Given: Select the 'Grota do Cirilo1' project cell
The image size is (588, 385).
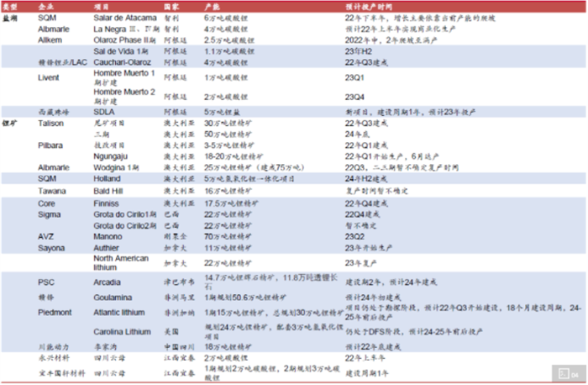Looking at the screenshot, I should [x=125, y=214].
